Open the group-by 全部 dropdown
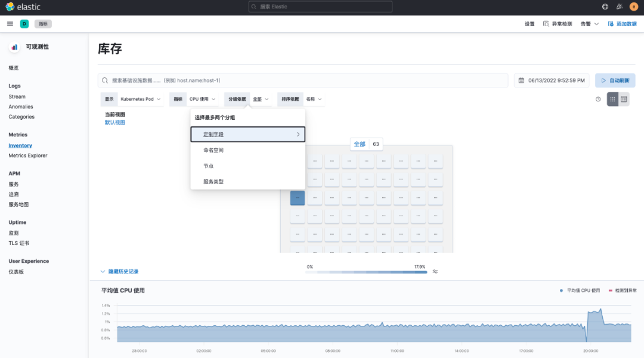This screenshot has width=644, height=358. [x=261, y=99]
